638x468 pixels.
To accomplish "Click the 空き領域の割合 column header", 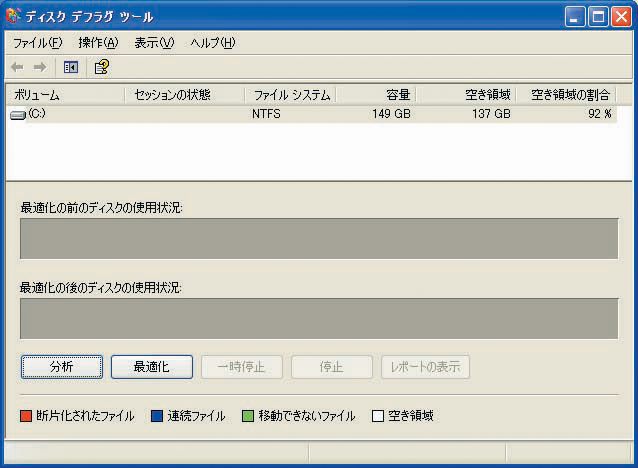I will (566, 95).
